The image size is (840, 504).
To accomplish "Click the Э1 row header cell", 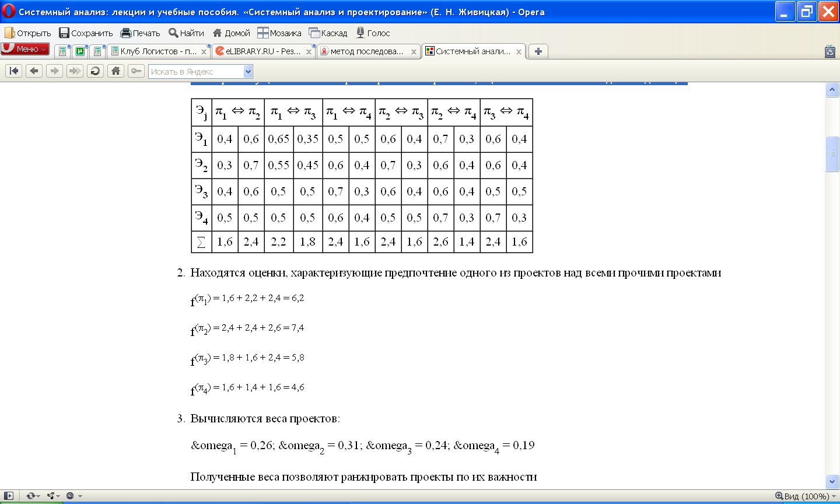I will pyautogui.click(x=201, y=139).
